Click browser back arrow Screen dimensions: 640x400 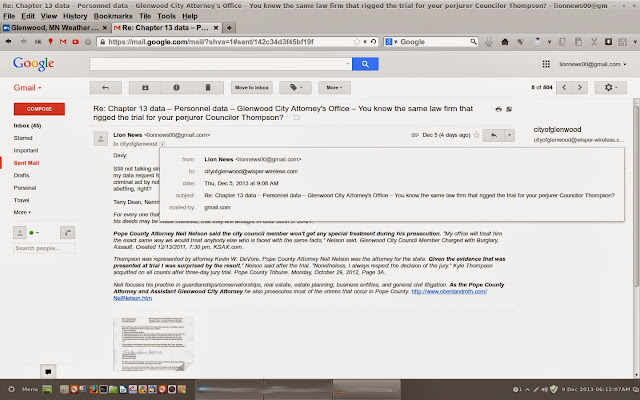pos(8,42)
